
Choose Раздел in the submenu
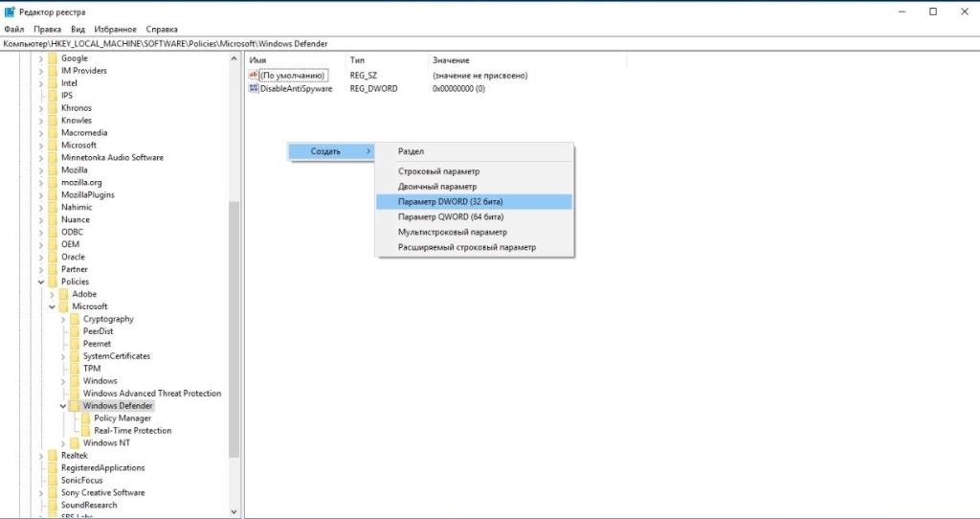(474, 151)
